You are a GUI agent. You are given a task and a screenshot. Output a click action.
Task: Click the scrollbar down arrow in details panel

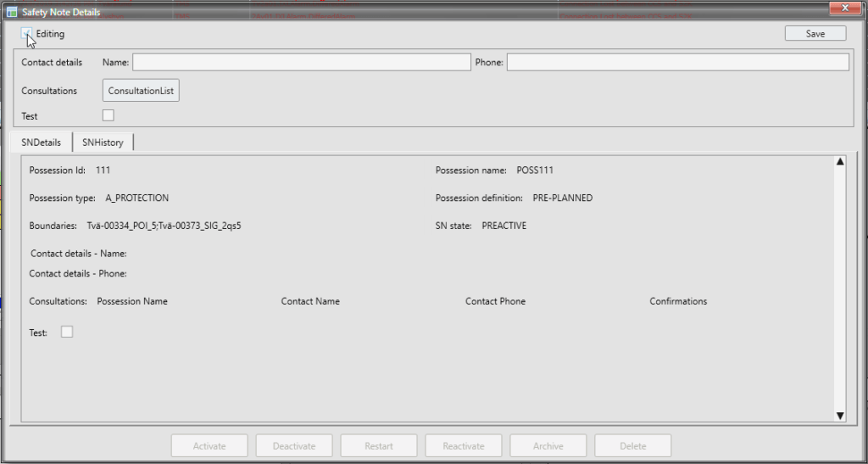point(840,415)
